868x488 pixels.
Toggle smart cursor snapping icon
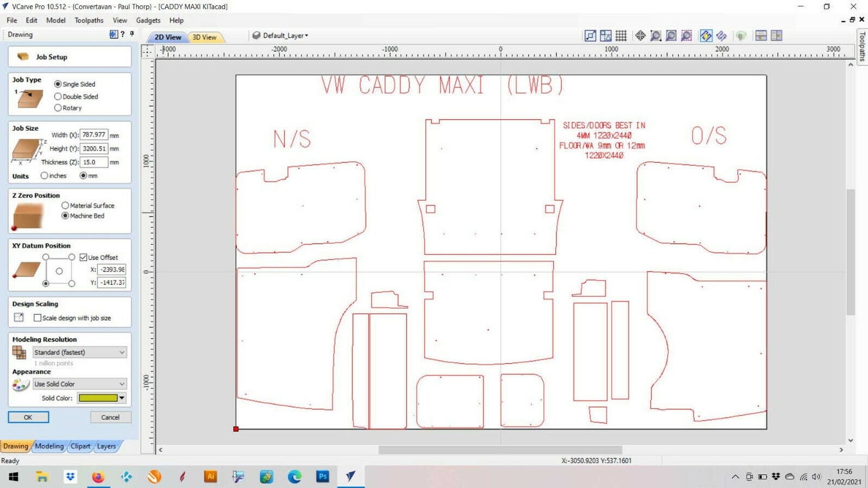[606, 36]
